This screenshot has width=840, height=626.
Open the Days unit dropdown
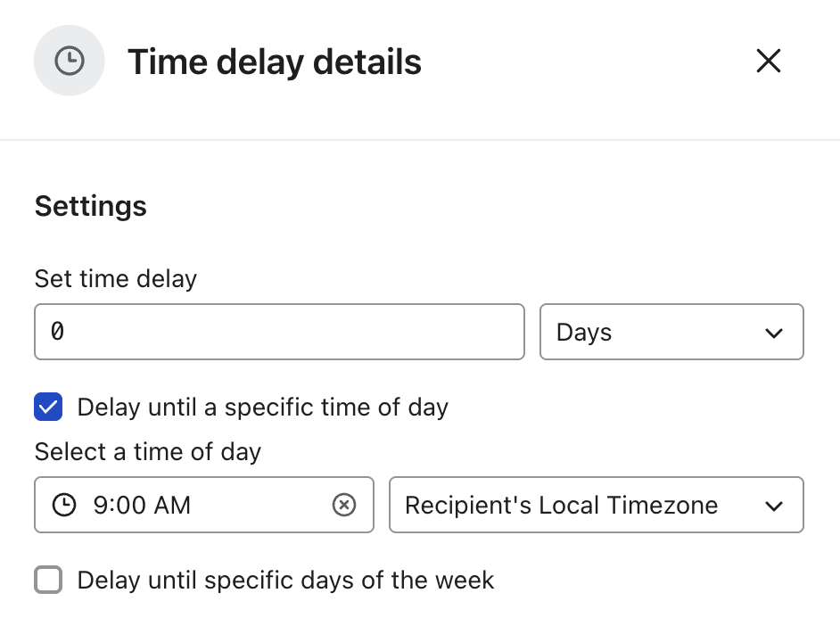(x=671, y=332)
